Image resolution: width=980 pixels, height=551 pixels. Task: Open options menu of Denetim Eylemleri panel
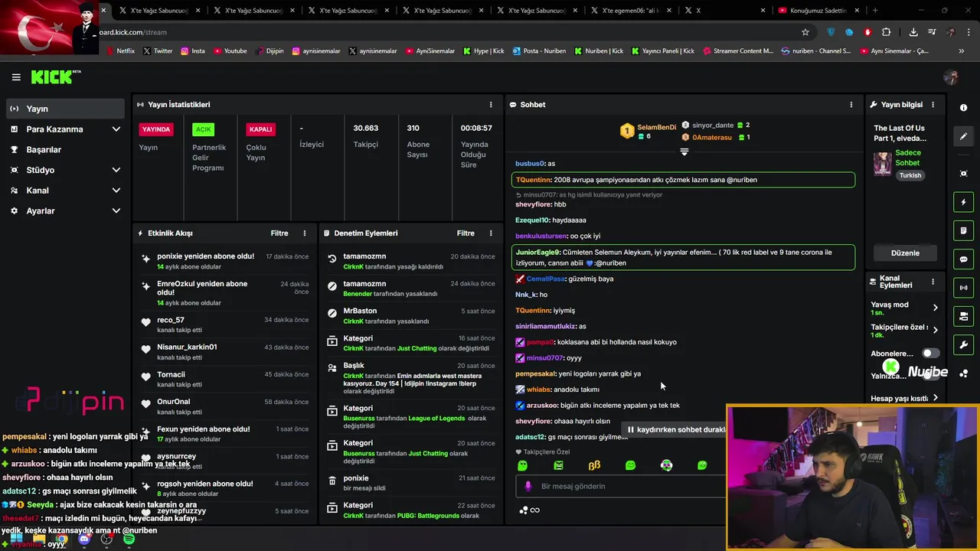tap(491, 233)
